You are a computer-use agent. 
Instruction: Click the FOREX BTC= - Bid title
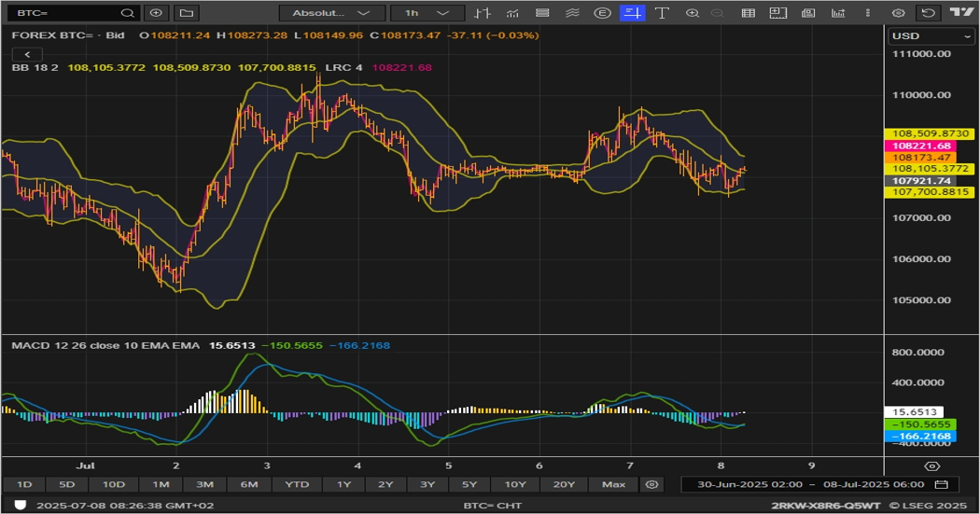tap(68, 35)
